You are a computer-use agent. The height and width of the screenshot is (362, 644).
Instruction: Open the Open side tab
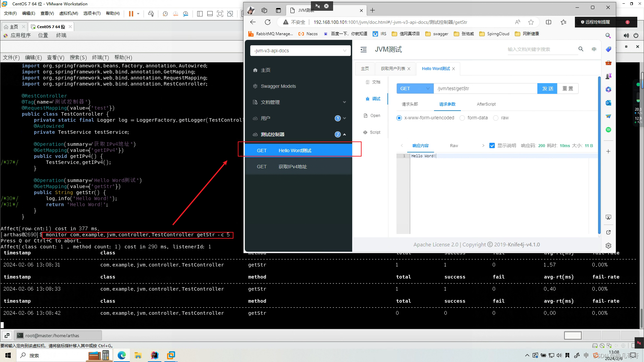[372, 116]
